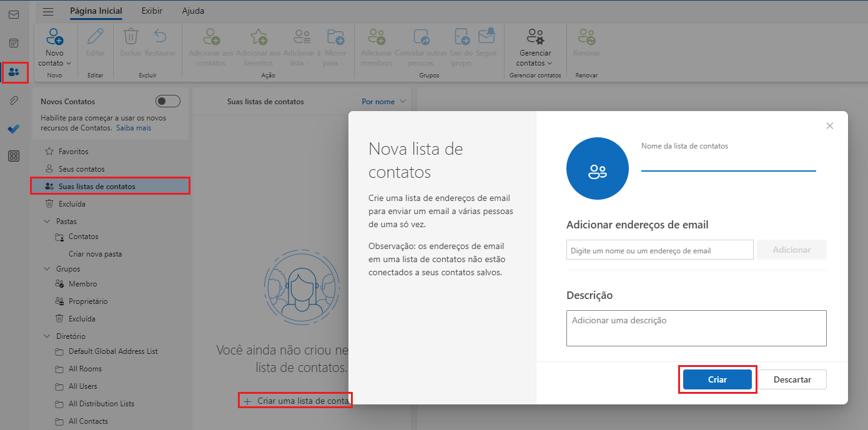Select Suas listas de contatos item
Viewport: 868px width, 430px height.
(x=111, y=187)
